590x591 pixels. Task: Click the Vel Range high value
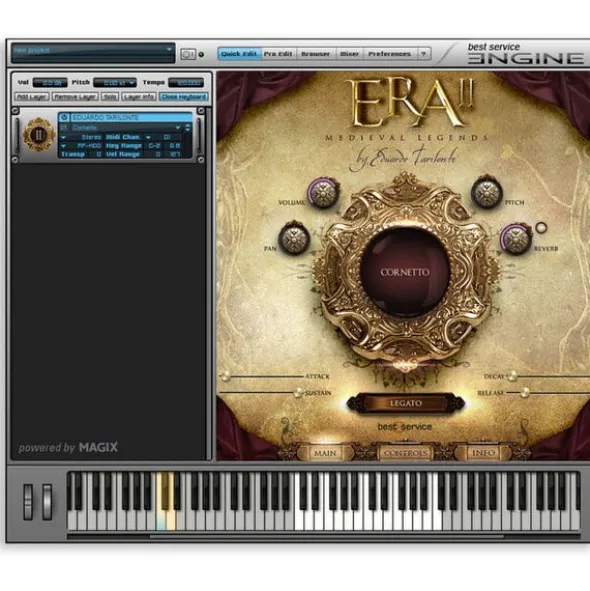point(175,155)
